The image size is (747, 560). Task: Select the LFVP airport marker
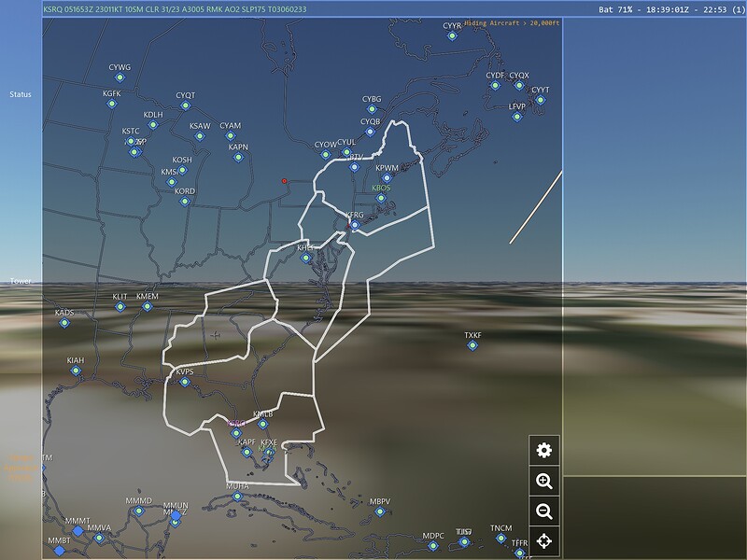(517, 117)
